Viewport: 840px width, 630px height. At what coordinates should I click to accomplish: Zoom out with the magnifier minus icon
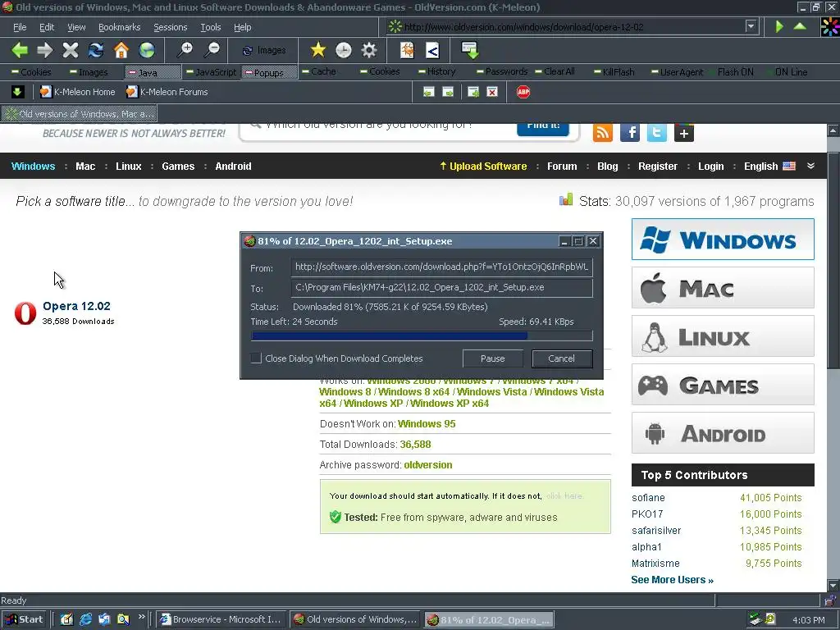pyautogui.click(x=212, y=50)
